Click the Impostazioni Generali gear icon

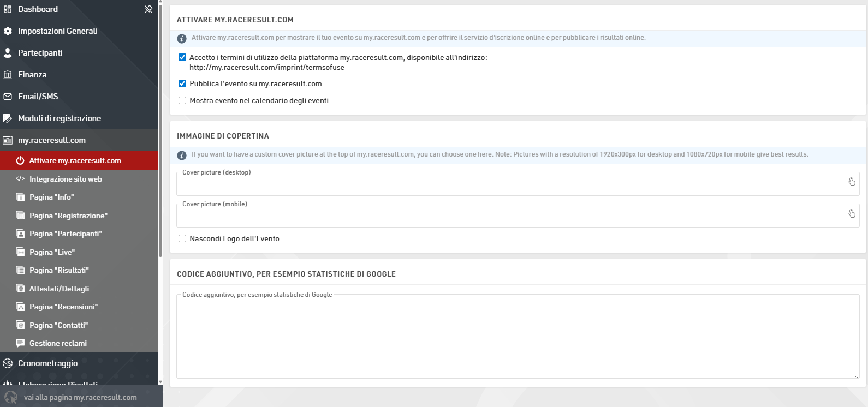tap(8, 31)
